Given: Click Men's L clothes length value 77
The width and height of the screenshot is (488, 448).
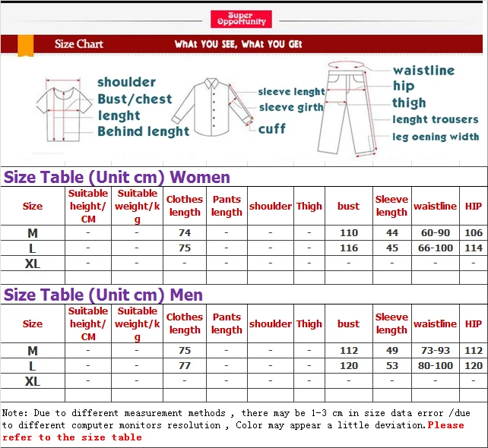Looking at the screenshot, I should point(185,365).
